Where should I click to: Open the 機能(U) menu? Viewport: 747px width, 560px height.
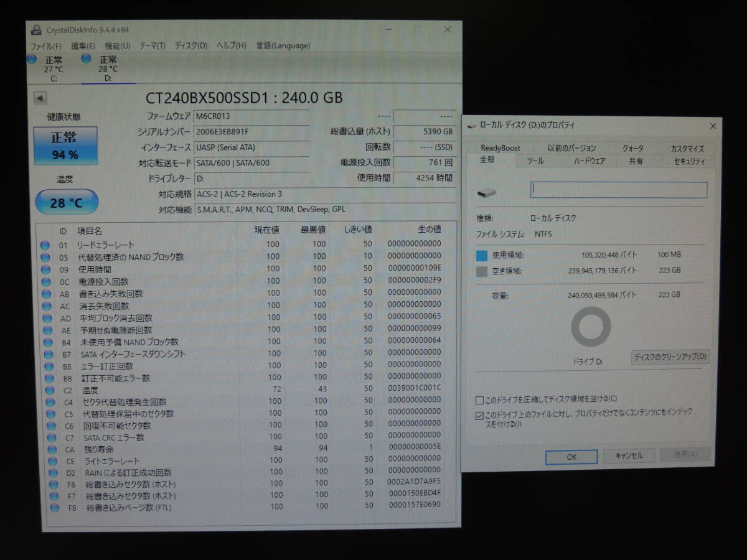click(118, 46)
